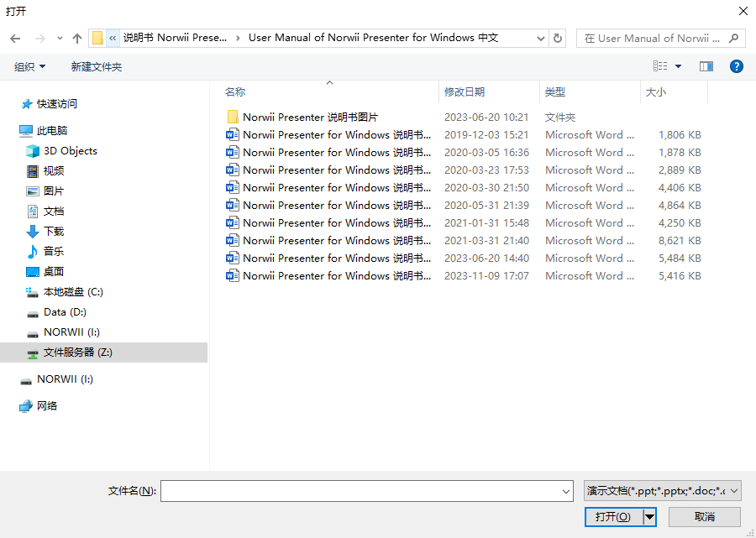
Task: Sort by 修改日期 column header
Action: (490, 92)
